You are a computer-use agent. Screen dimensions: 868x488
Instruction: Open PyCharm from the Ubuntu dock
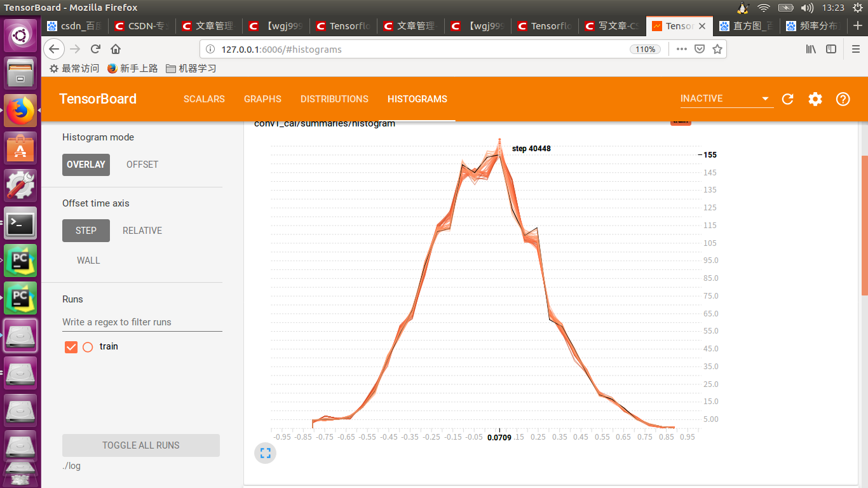tap(20, 261)
